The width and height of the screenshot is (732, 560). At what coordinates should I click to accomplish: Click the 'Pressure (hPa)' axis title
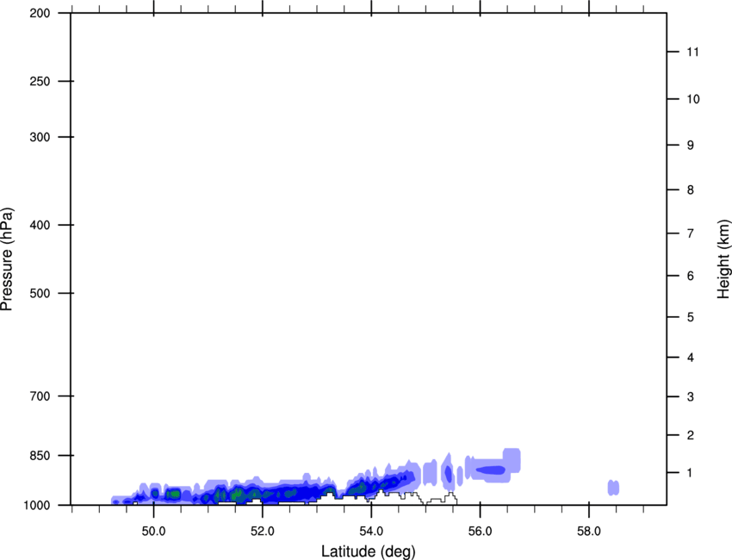point(7,259)
